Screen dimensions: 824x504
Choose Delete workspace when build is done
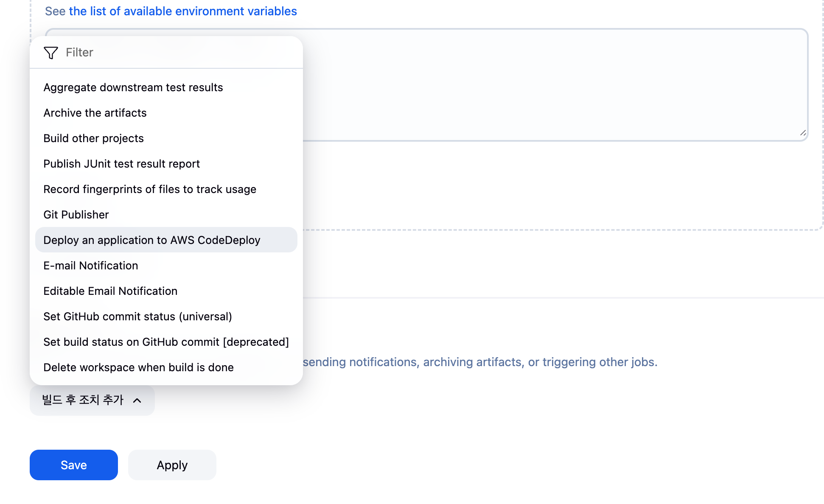pyautogui.click(x=139, y=367)
